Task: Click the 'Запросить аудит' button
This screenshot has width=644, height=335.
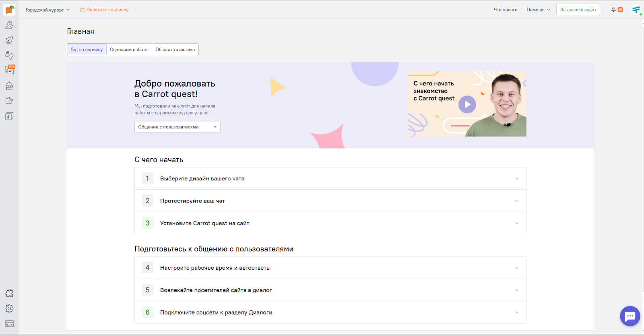Action: pos(578,10)
